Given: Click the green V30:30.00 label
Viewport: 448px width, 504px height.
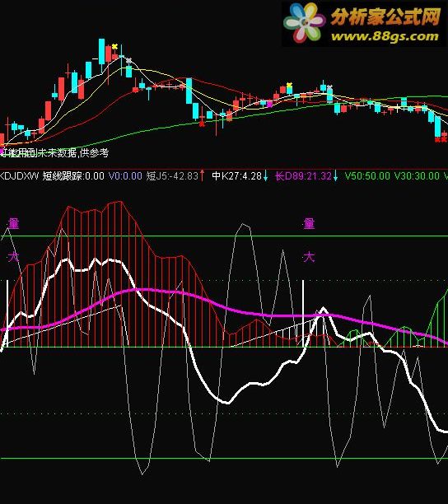Looking at the screenshot, I should pyautogui.click(x=417, y=175).
